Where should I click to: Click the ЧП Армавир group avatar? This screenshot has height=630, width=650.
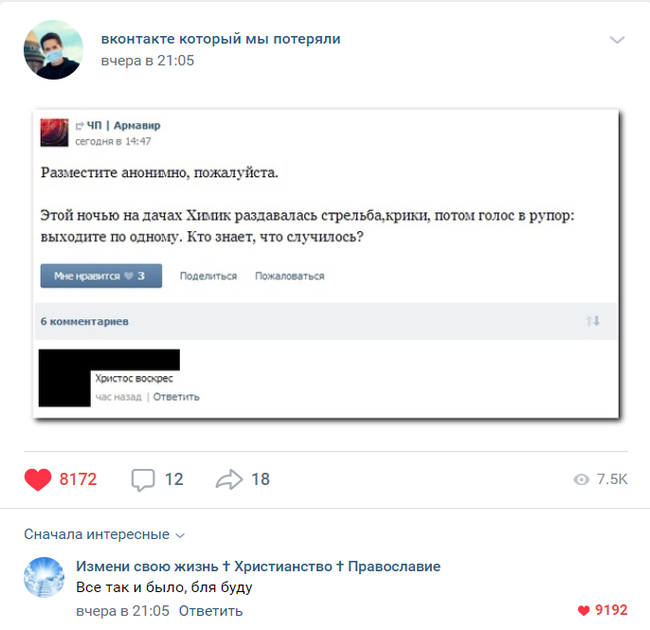(54, 133)
